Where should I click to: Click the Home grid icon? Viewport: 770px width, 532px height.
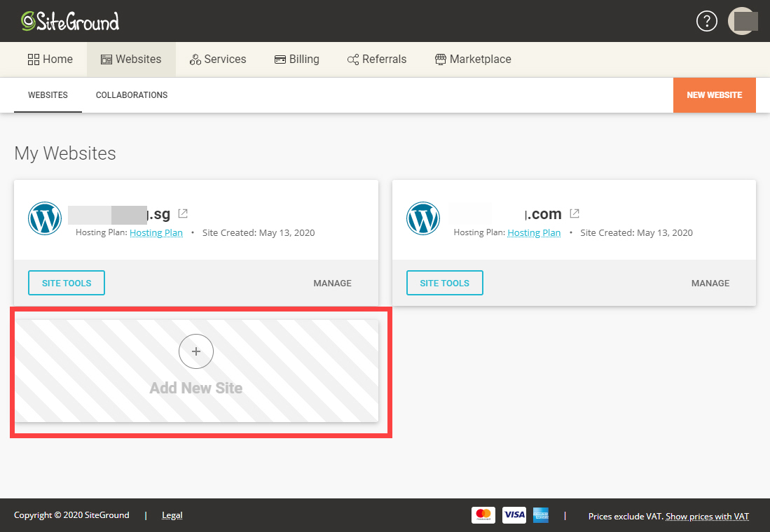click(x=34, y=59)
